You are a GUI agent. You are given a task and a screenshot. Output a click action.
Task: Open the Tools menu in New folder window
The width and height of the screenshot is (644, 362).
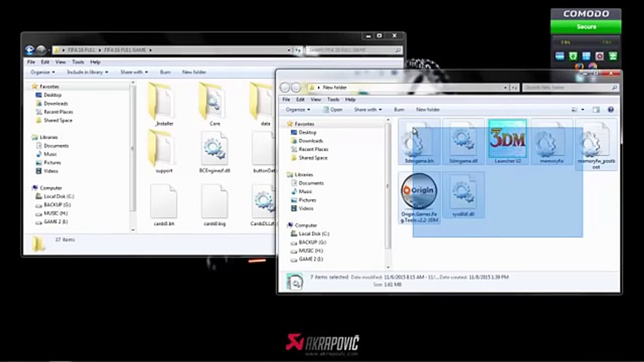tap(333, 100)
